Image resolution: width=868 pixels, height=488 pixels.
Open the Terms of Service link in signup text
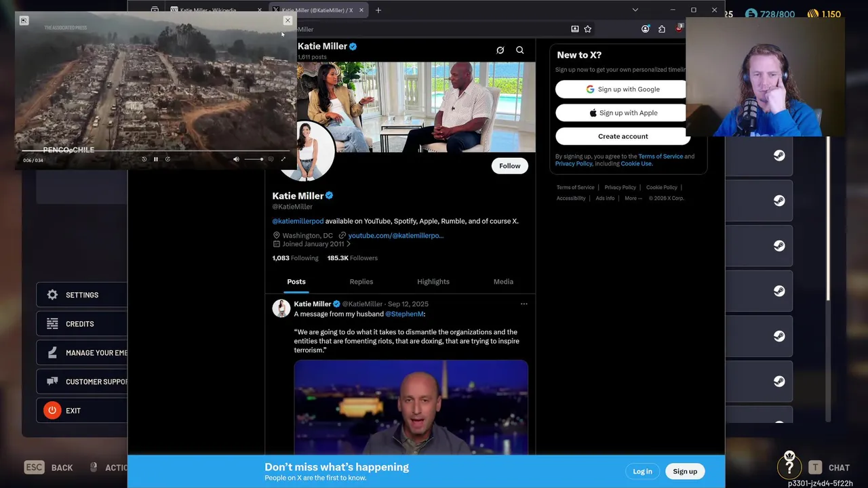pyautogui.click(x=660, y=157)
